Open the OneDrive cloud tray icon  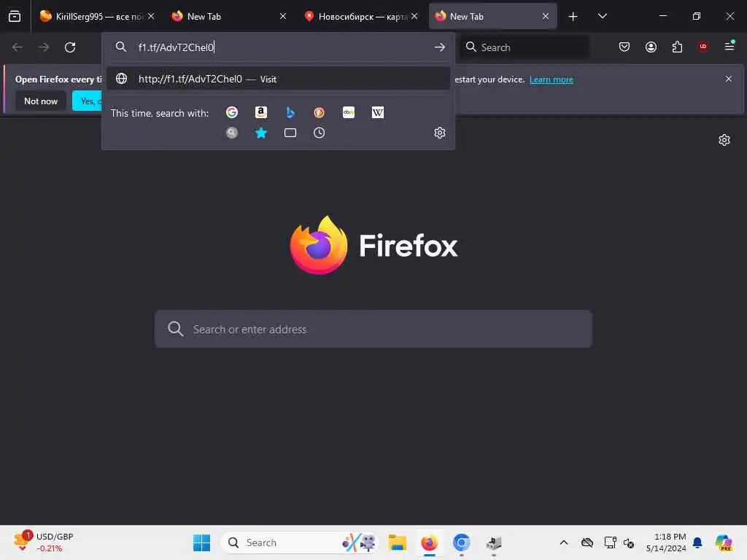pyautogui.click(x=587, y=542)
